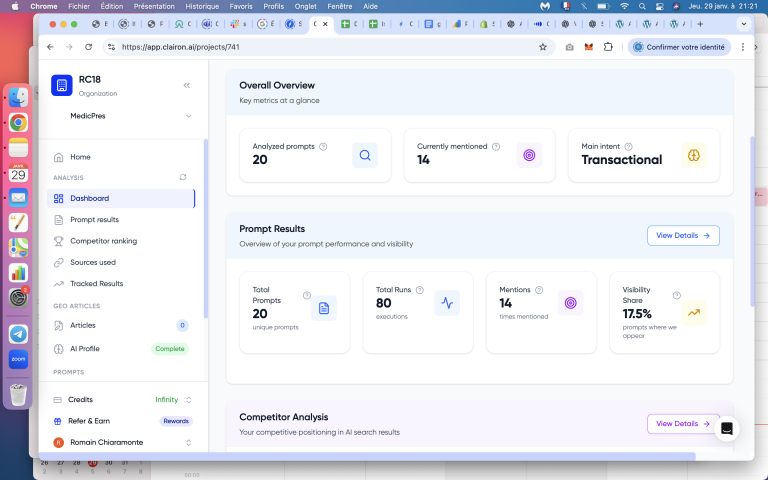Open Competitor ranking in the sidebar

(103, 241)
